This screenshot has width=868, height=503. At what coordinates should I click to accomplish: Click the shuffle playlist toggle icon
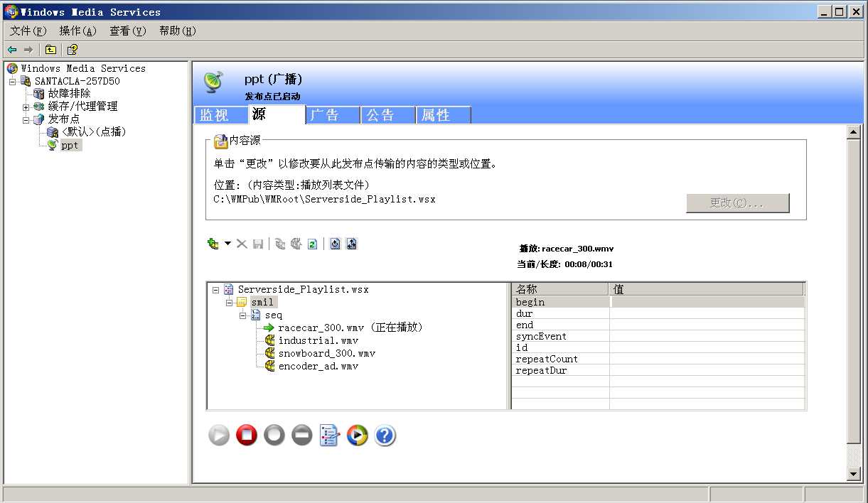[351, 244]
